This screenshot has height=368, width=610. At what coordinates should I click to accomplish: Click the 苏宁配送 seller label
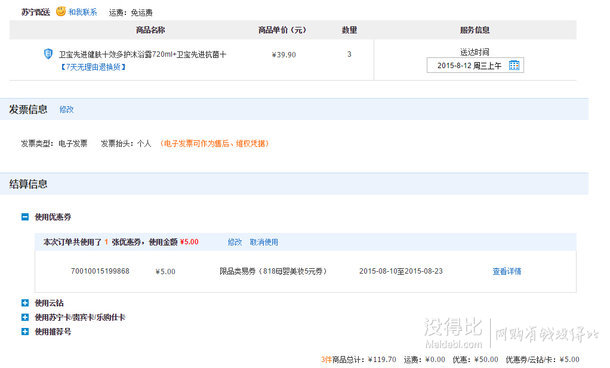tap(35, 12)
